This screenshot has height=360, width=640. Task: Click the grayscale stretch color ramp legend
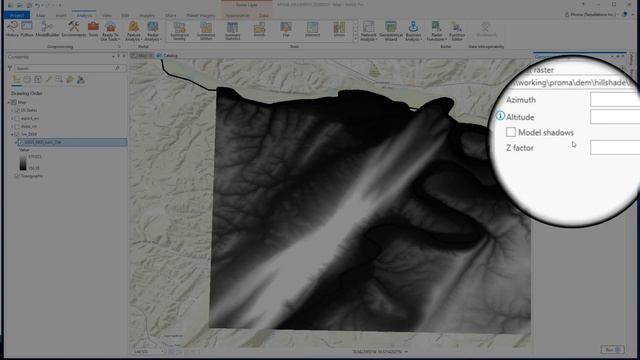(x=23, y=162)
